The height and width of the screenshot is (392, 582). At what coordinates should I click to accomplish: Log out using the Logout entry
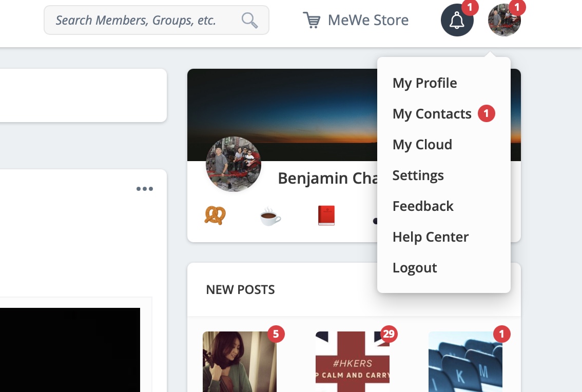pos(415,268)
